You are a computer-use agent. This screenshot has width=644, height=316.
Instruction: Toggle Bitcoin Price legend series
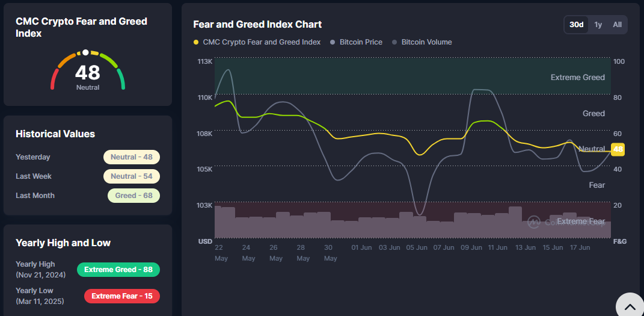coord(356,42)
